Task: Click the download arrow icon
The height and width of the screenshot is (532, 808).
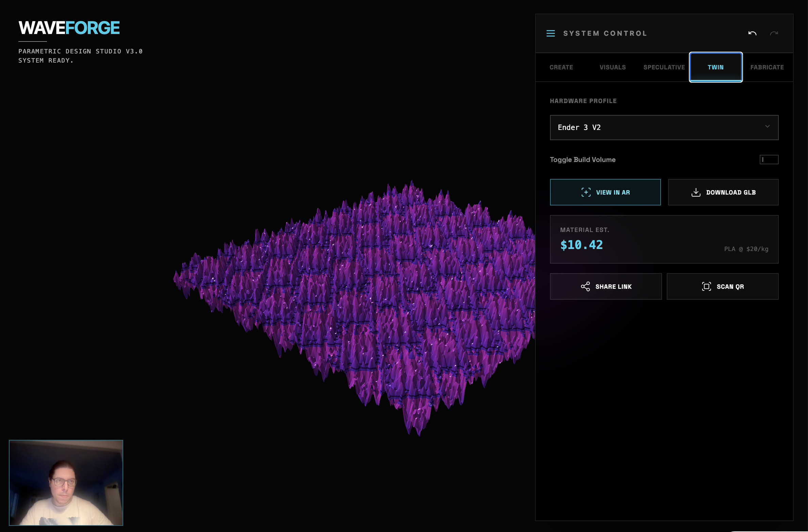Action: click(x=696, y=192)
